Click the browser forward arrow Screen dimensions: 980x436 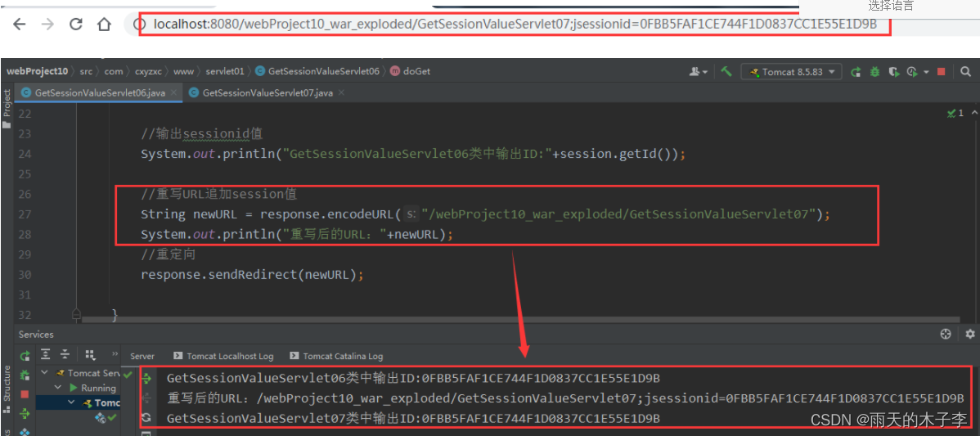47,25
